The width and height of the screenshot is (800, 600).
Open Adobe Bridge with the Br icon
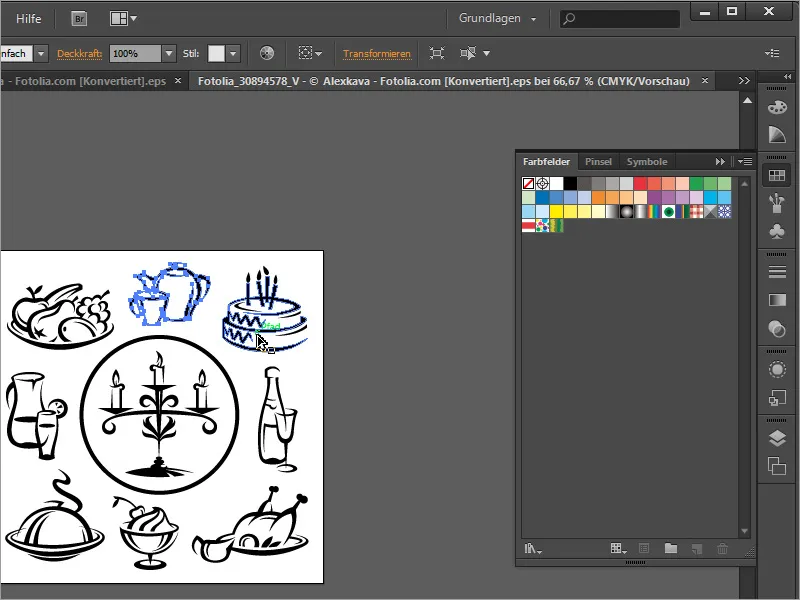79,19
